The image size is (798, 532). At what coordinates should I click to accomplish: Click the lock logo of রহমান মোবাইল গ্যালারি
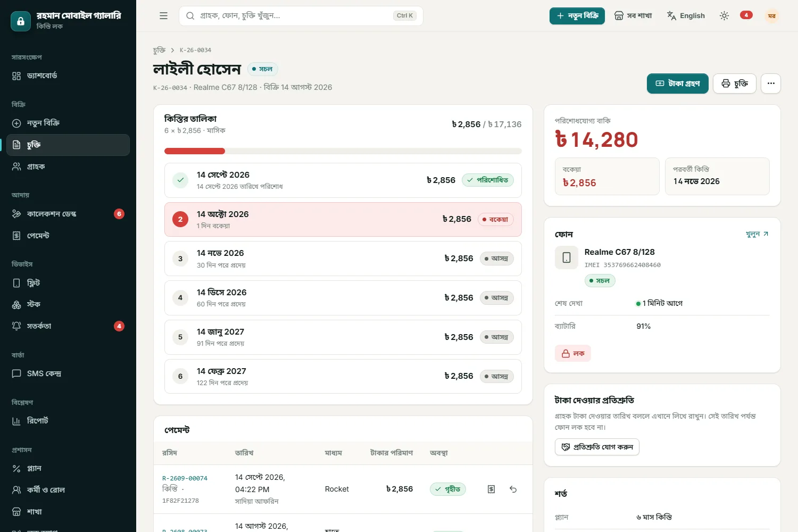pos(21,21)
